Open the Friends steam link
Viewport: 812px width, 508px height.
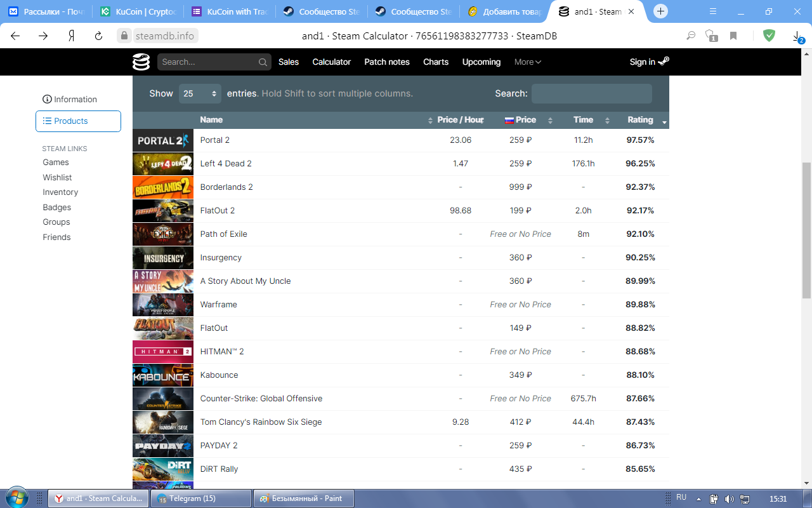coord(56,237)
